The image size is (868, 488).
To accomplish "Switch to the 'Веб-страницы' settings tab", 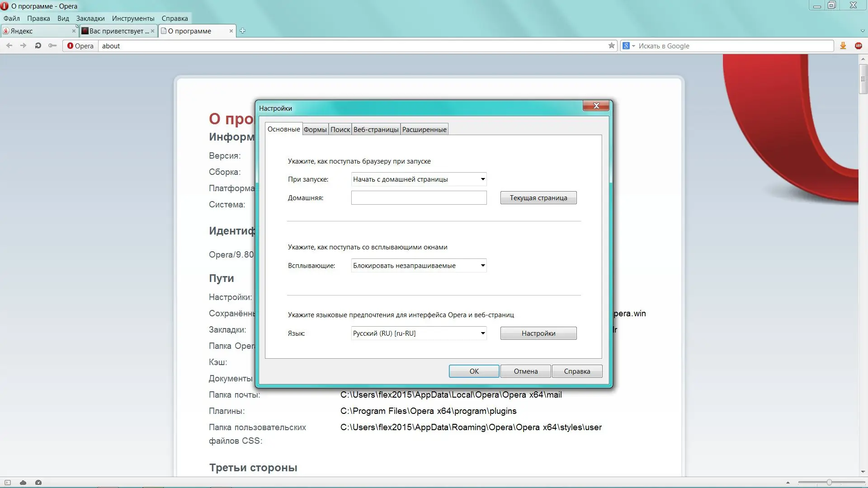I will (376, 130).
